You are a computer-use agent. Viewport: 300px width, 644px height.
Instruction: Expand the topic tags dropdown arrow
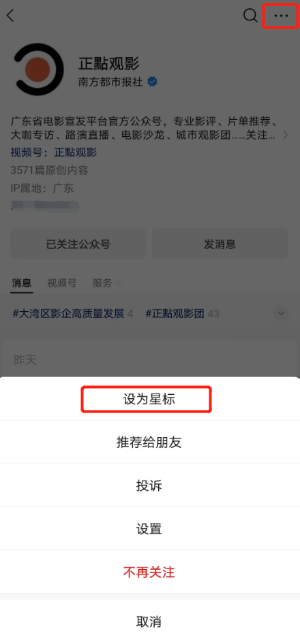coord(282,313)
